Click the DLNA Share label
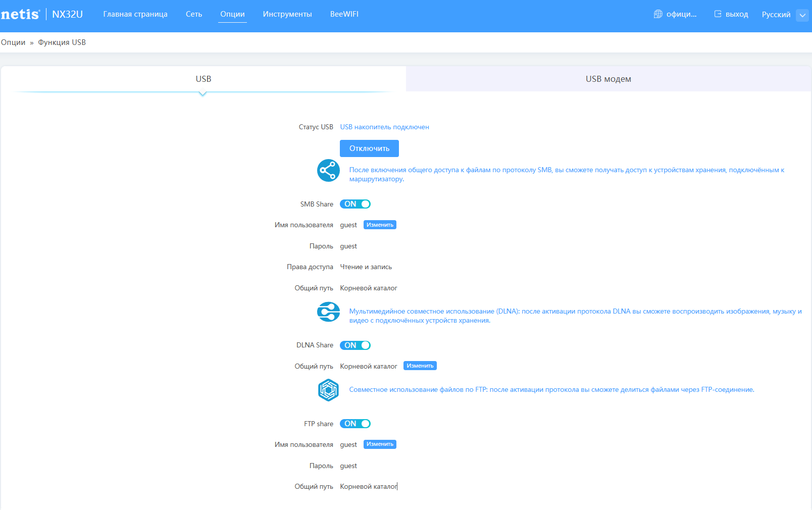This screenshot has width=812, height=510. [x=315, y=345]
